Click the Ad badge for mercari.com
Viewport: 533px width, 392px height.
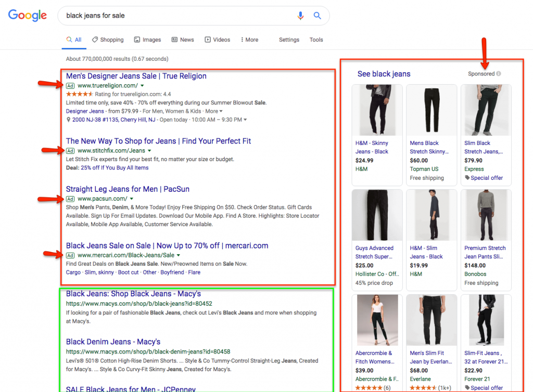coord(70,255)
